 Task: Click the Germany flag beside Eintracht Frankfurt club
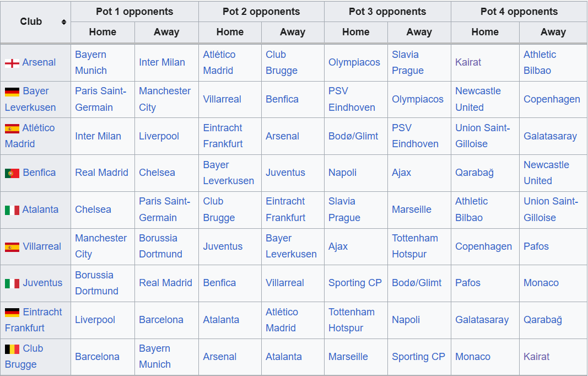pyautogui.click(x=12, y=313)
